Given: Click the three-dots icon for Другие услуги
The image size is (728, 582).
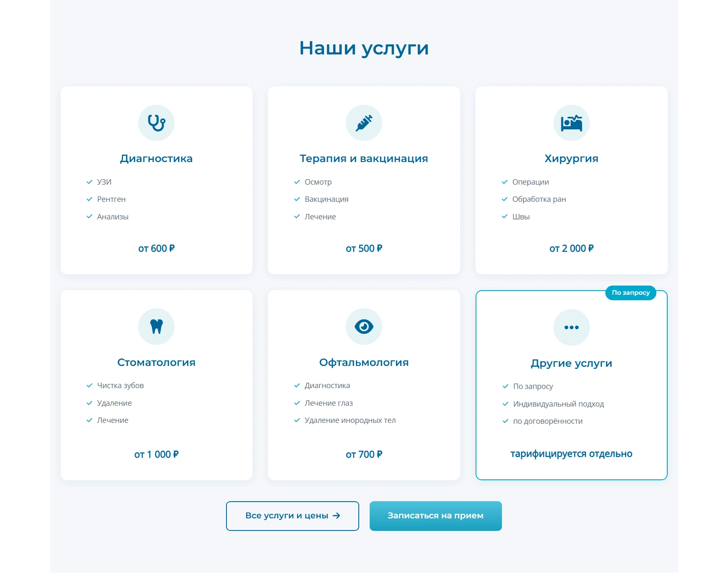Looking at the screenshot, I should [x=571, y=327].
